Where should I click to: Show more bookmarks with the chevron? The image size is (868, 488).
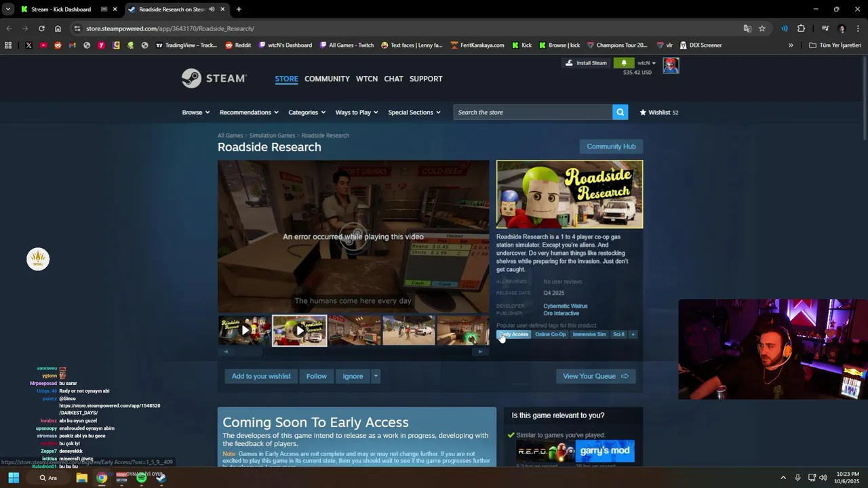tap(791, 45)
